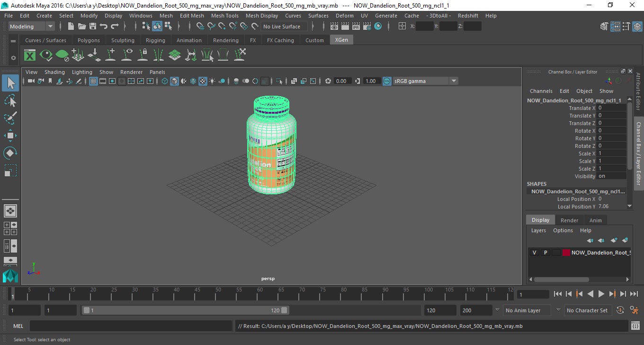
Task: Toggle the wireframe shading cube icon
Action: click(165, 81)
